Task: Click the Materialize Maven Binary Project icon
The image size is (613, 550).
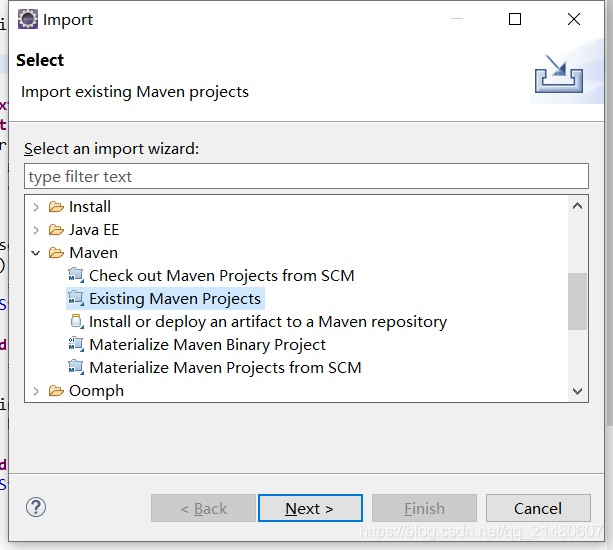Action: (76, 345)
